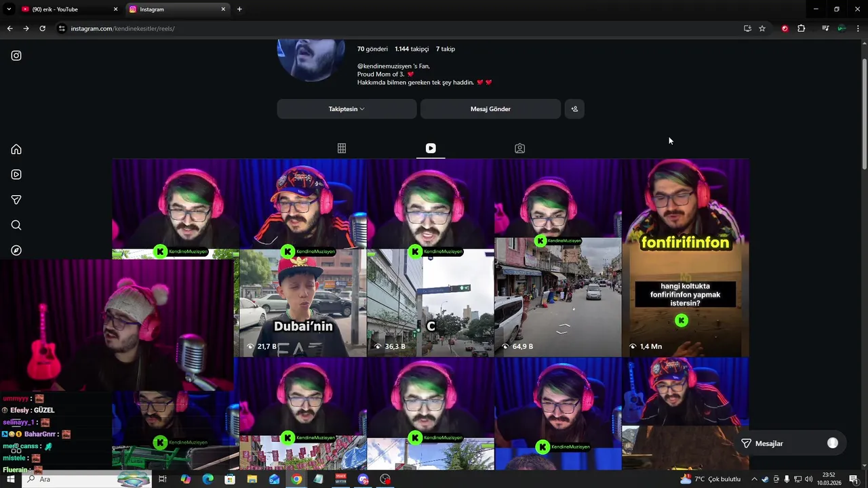Open the weather widget showing 7°C
868x488 pixels.
coord(711,479)
